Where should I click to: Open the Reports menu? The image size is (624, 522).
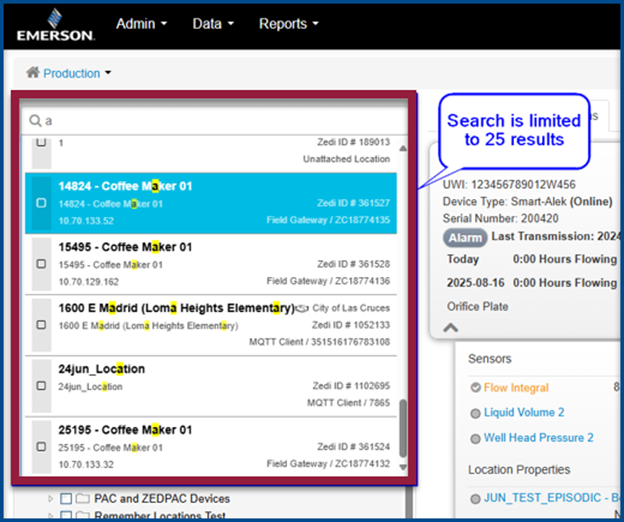(289, 24)
